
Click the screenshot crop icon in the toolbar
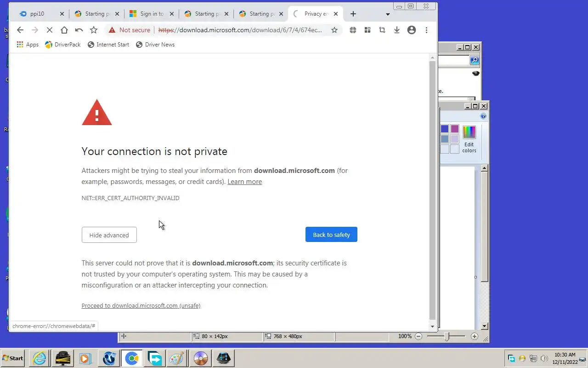coord(382,30)
